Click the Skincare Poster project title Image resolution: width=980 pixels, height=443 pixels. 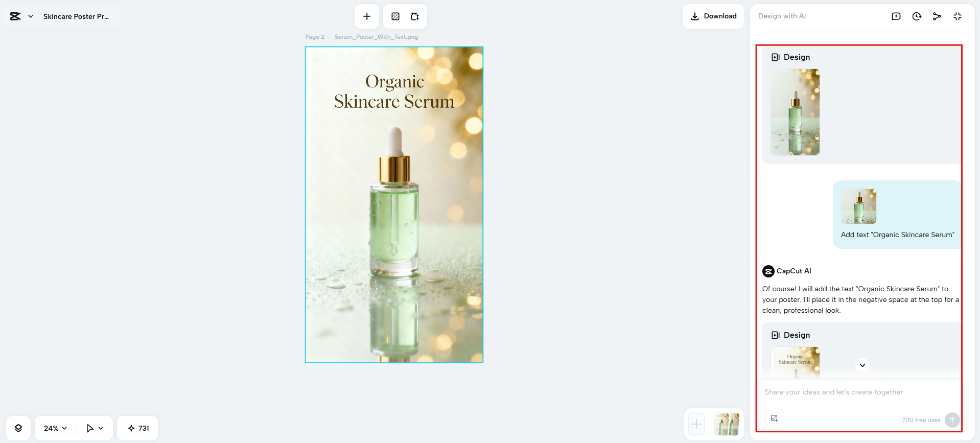[76, 16]
